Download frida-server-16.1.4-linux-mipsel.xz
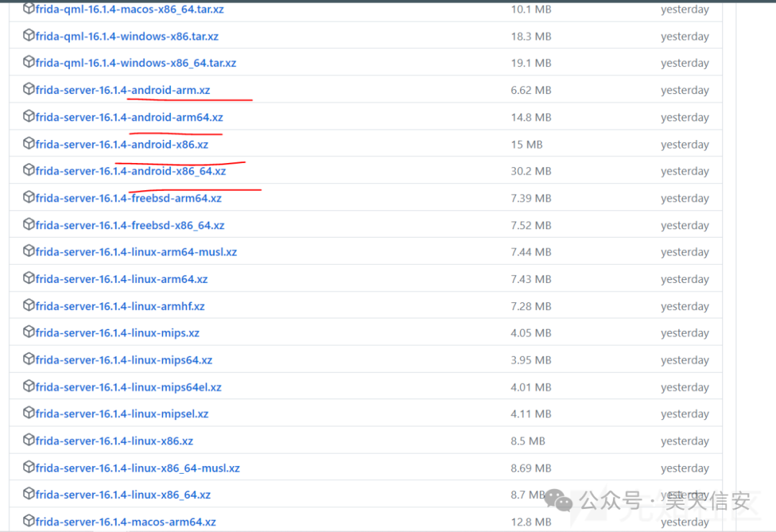Viewport: 776px width, 532px height. pos(121,414)
